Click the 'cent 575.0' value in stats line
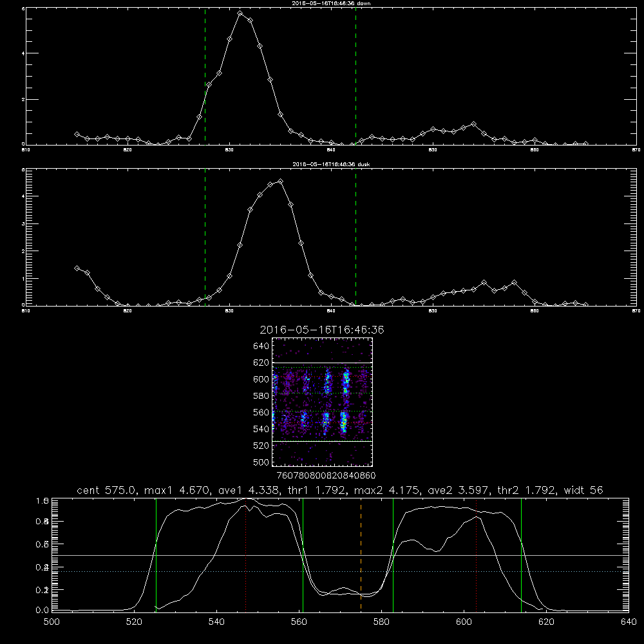Screen dimensions: 644x644 tap(107, 490)
